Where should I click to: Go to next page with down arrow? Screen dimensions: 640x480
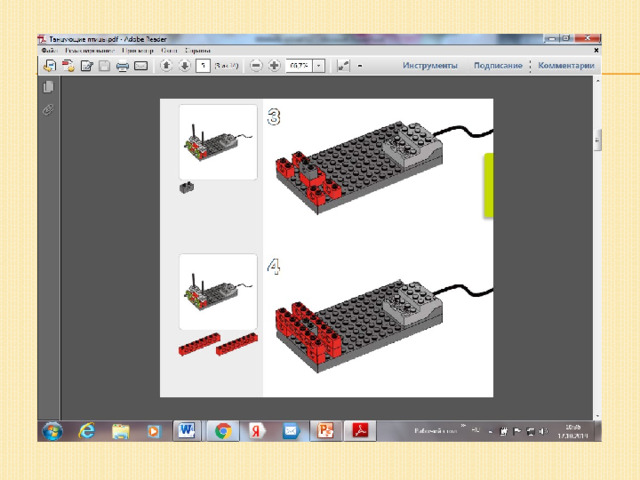184,65
